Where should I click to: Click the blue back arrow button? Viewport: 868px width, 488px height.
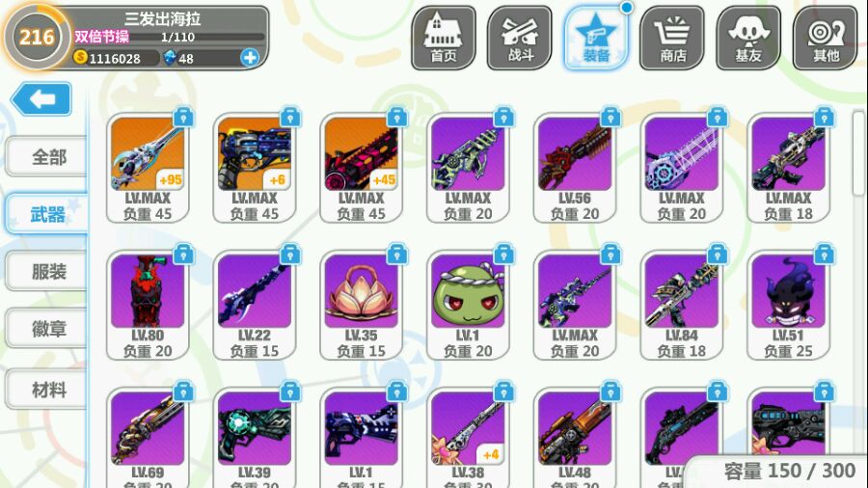point(41,99)
